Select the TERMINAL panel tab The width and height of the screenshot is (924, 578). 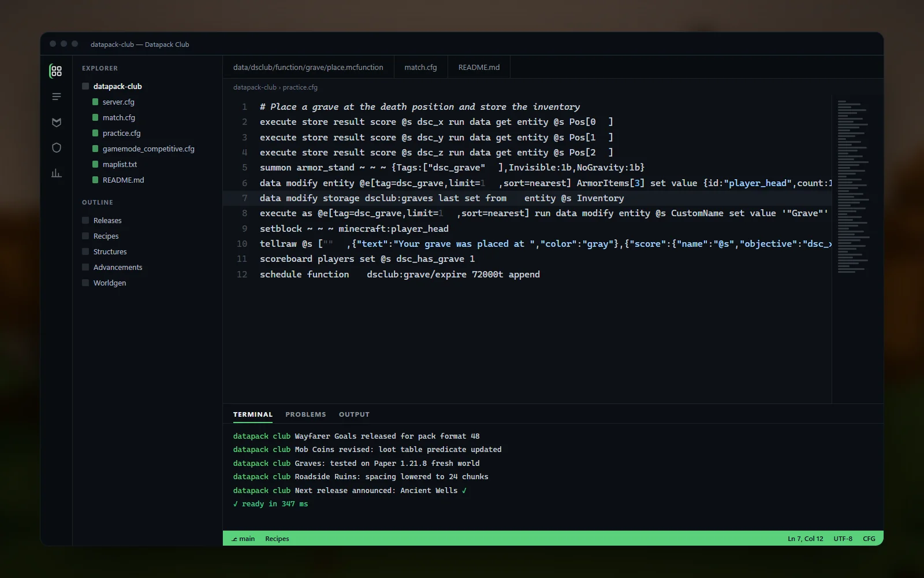tap(253, 414)
